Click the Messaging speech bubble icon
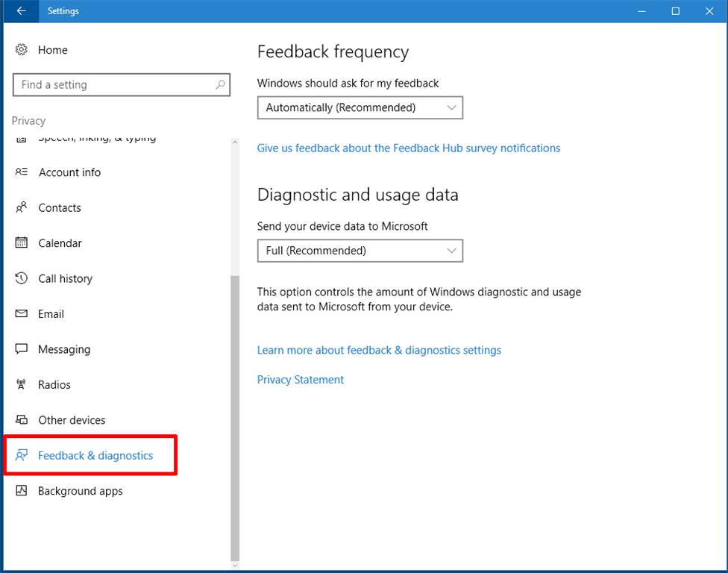Screen dimensions: 728x573 [x=22, y=349]
